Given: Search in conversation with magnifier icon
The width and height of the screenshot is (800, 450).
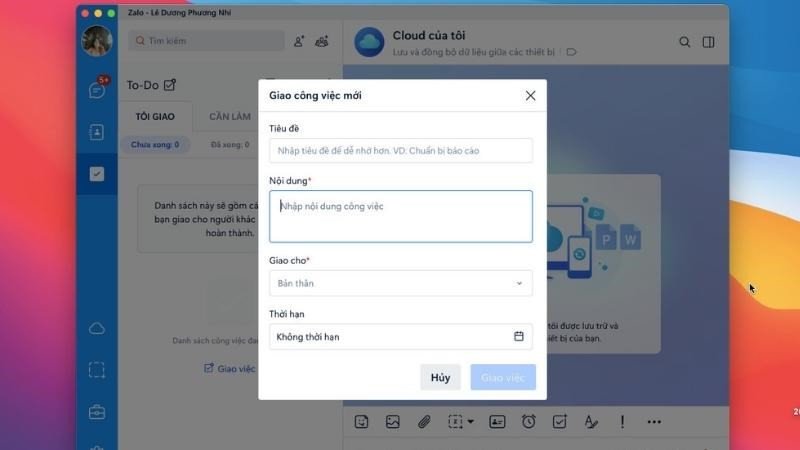Looking at the screenshot, I should [x=685, y=42].
